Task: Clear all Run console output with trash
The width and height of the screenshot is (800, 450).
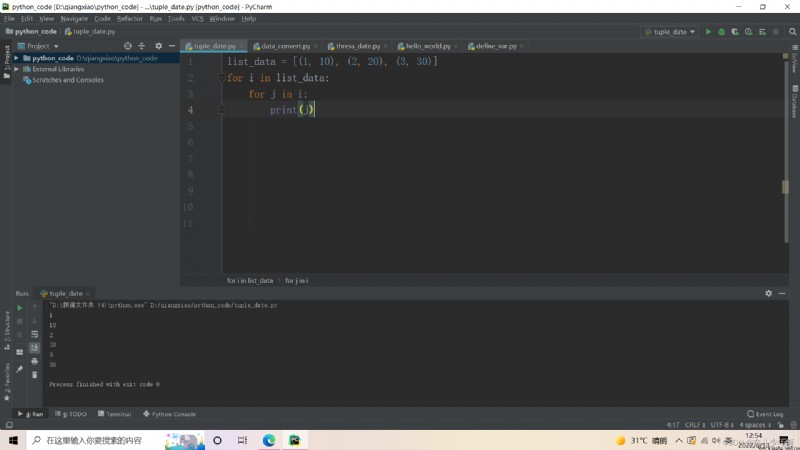Action: tap(35, 375)
